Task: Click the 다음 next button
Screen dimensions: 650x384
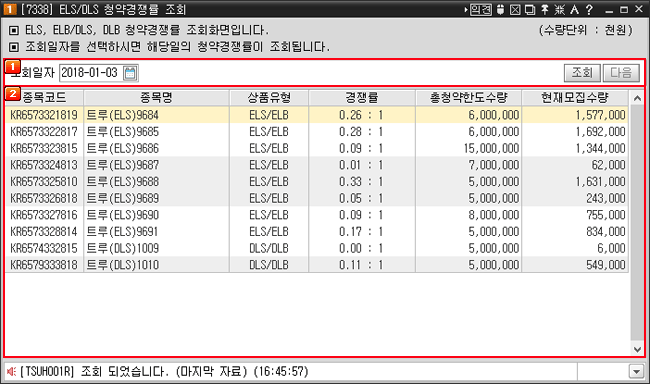Action: [621, 73]
